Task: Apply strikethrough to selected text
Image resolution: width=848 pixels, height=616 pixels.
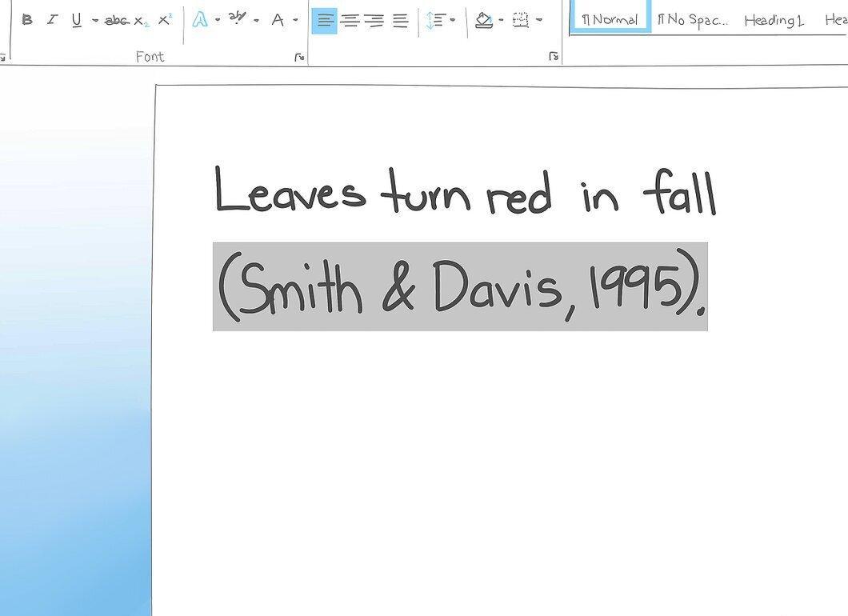Action: 117,21
